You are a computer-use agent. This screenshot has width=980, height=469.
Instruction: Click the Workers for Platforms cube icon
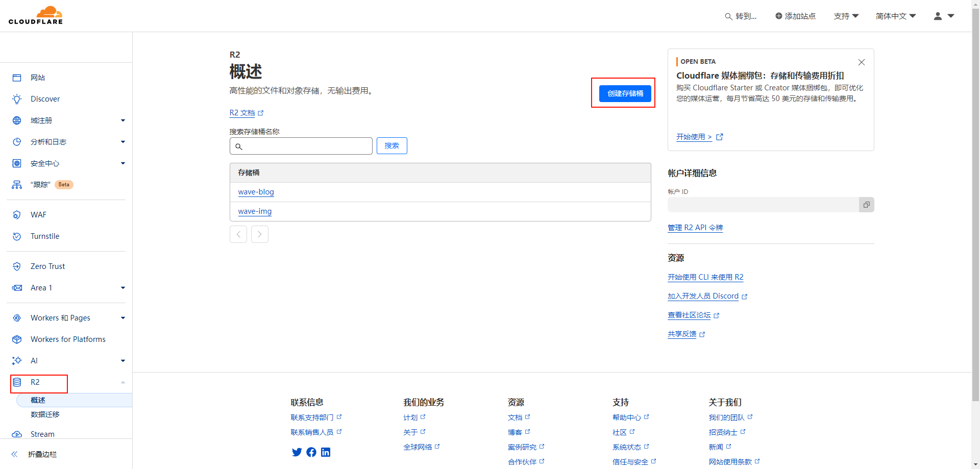pyautogui.click(x=17, y=339)
